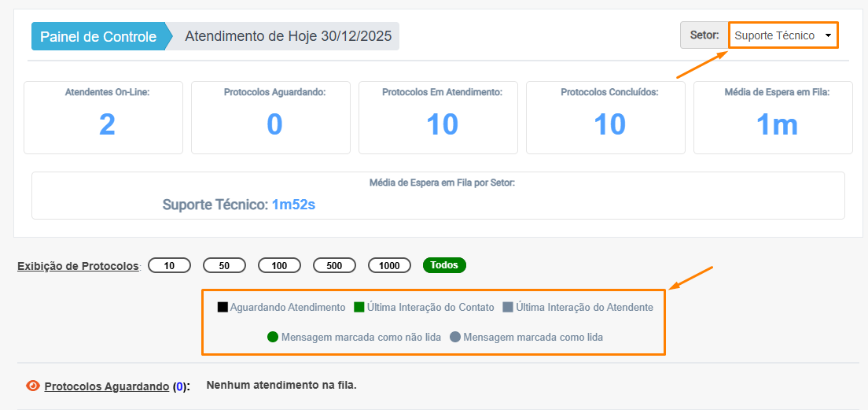Click Atendimento de Hoje breadcrumb
The width and height of the screenshot is (868, 410).
pos(287,37)
